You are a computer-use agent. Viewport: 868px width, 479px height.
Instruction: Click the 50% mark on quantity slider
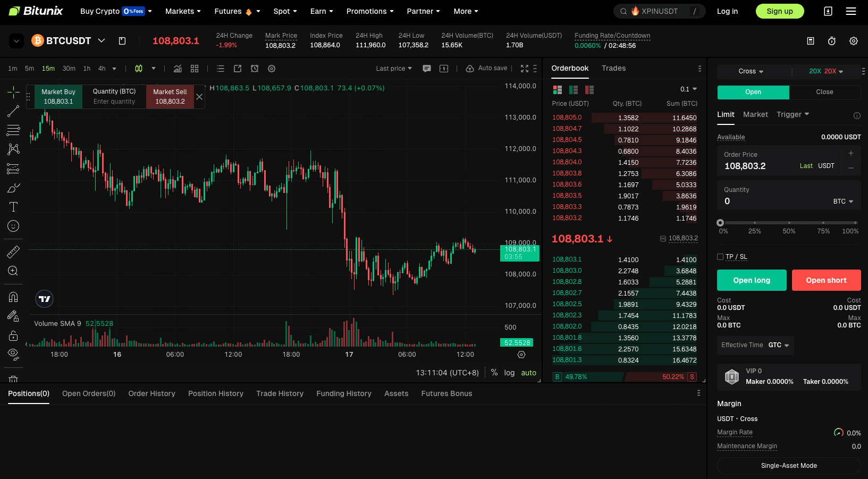tap(789, 223)
